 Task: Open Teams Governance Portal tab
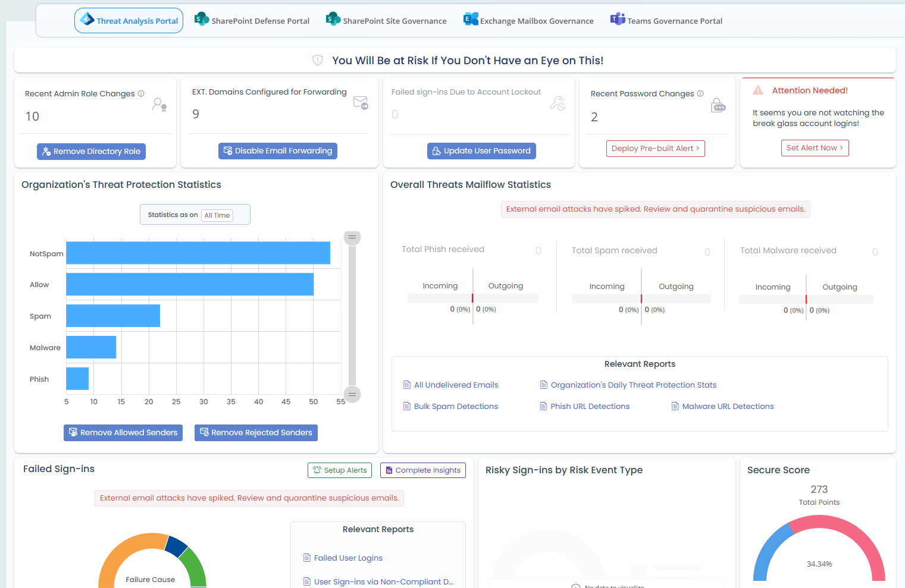[x=666, y=21]
